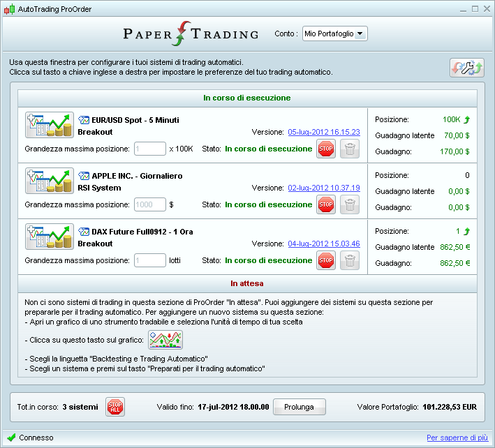This screenshot has height=448, width=495.
Task: Click the 17-jul-2012 18.00.00 validity date
Action: (x=233, y=407)
